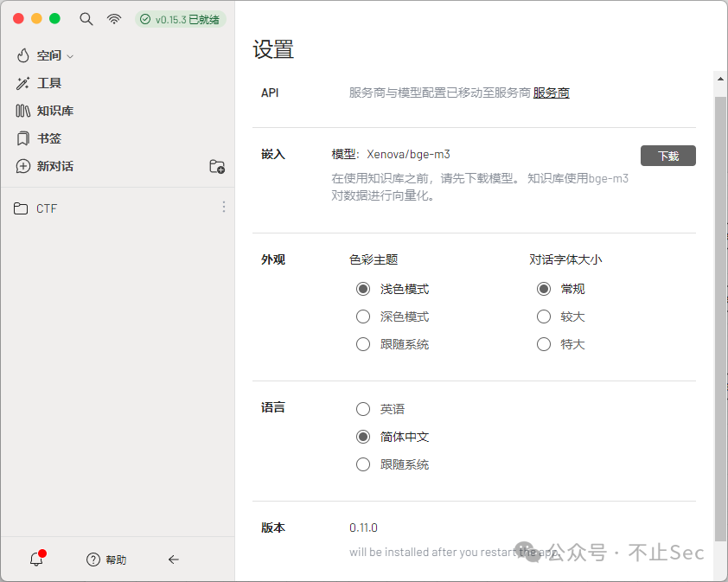Click the search magnifier icon
Screen dimensions: 728x582
point(86,17)
